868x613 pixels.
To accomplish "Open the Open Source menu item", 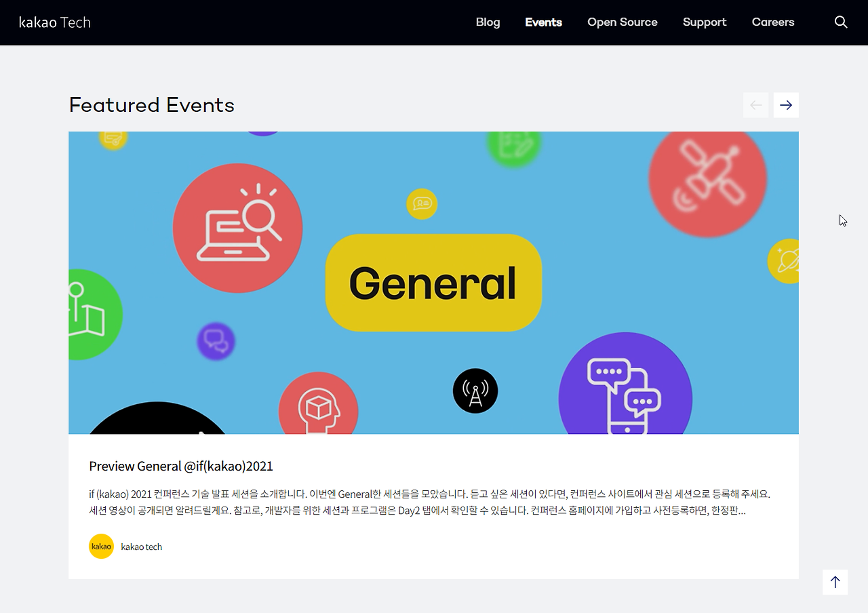I will [623, 22].
